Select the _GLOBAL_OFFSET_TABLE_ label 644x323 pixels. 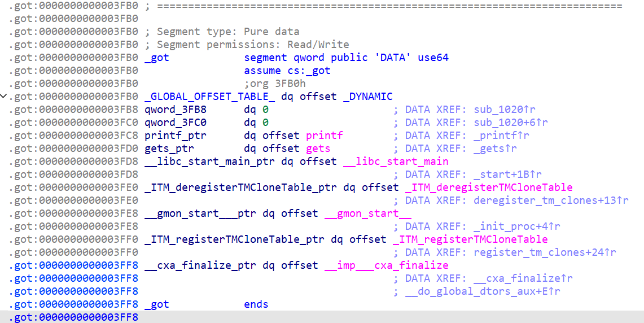tap(209, 97)
